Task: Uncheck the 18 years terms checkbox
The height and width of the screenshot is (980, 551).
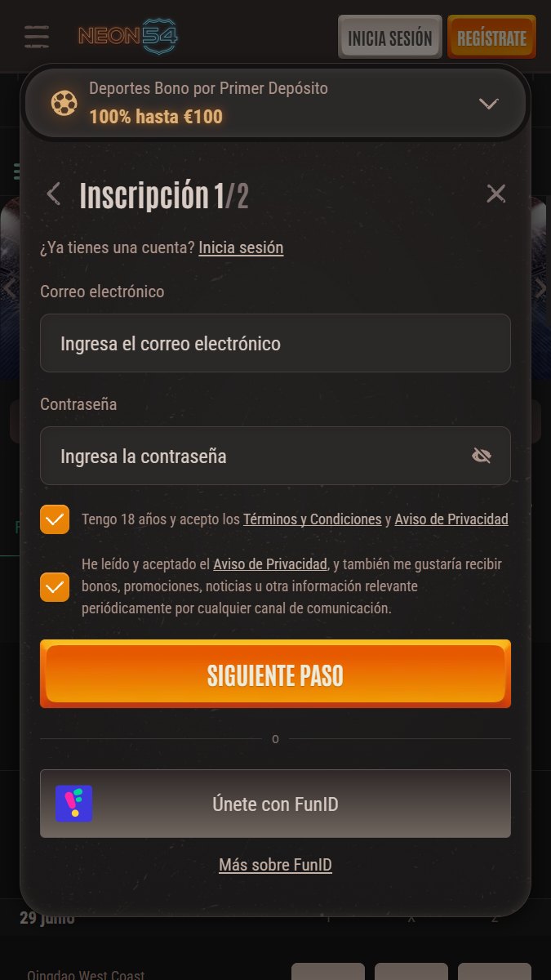Action: (x=55, y=519)
